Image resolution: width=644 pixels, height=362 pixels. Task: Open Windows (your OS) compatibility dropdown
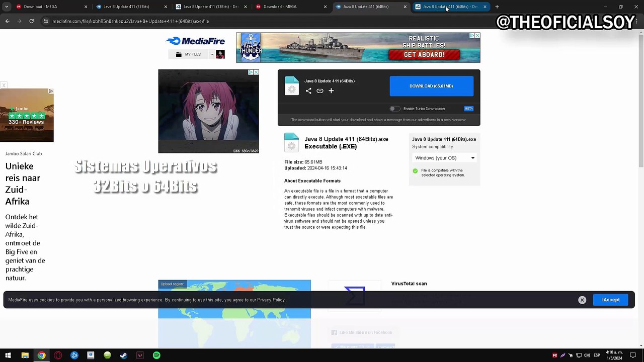444,158
